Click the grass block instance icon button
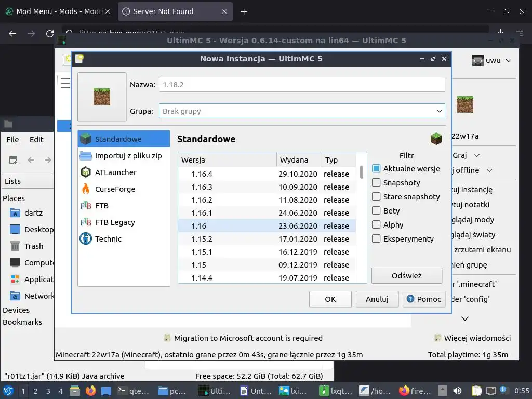The height and width of the screenshot is (399, 532). [x=102, y=97]
